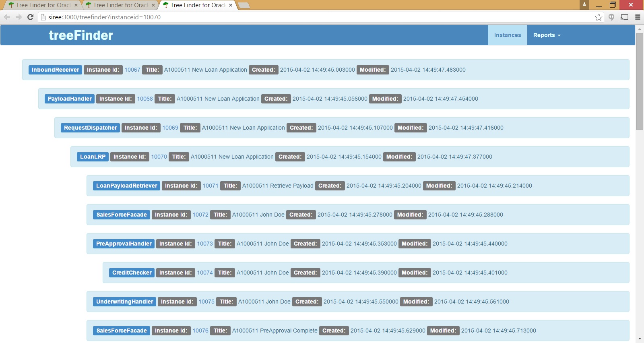This screenshot has height=343, width=644.
Task: Click SalesForceFacade label for instance 10076
Action: [122, 331]
